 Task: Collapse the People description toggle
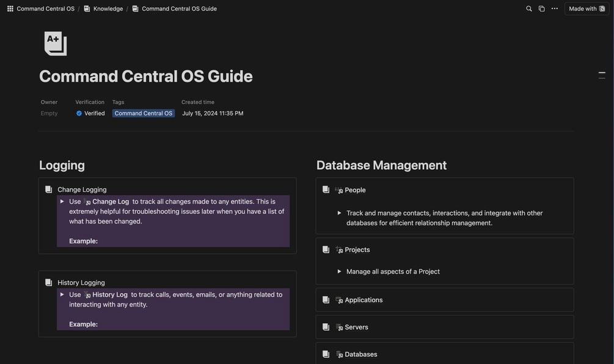(339, 213)
